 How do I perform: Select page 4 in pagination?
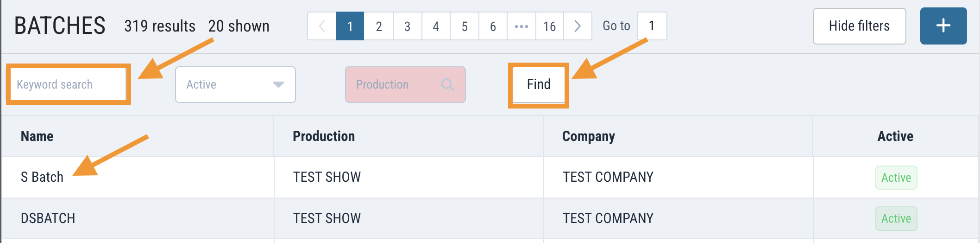coord(436,26)
